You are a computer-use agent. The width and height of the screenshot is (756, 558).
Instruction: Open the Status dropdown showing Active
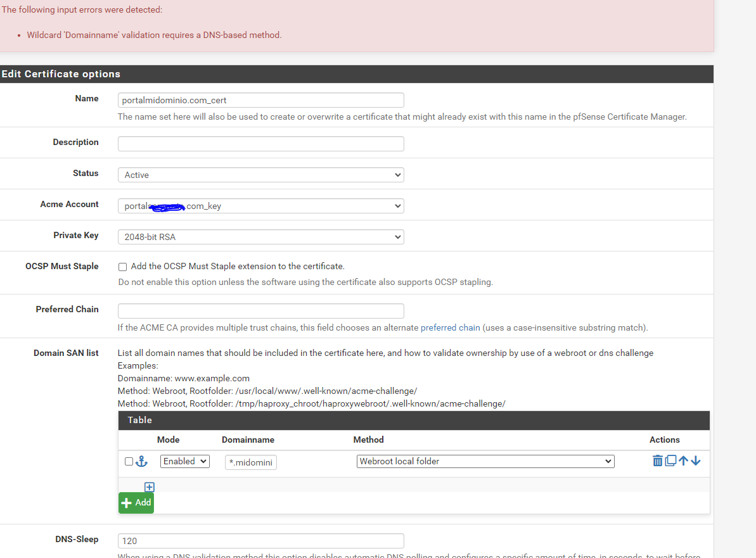[x=261, y=175]
